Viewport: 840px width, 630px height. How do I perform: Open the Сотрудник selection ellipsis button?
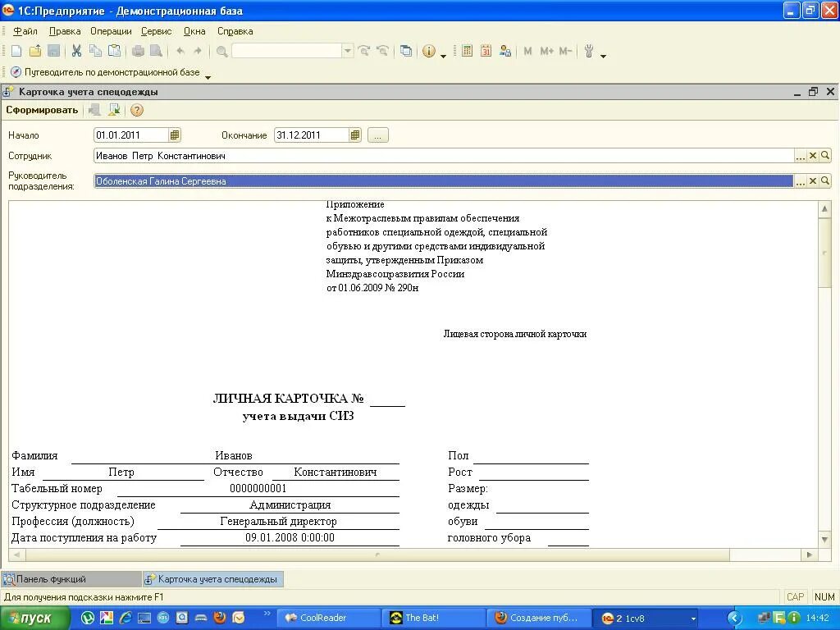(801, 156)
